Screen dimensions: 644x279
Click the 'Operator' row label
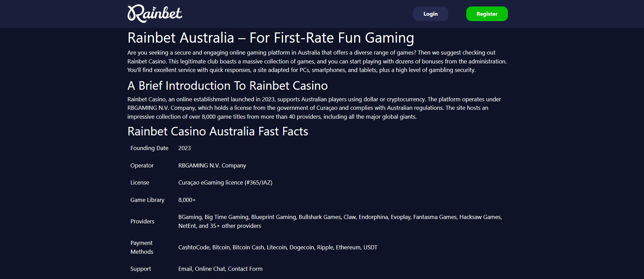click(x=142, y=165)
